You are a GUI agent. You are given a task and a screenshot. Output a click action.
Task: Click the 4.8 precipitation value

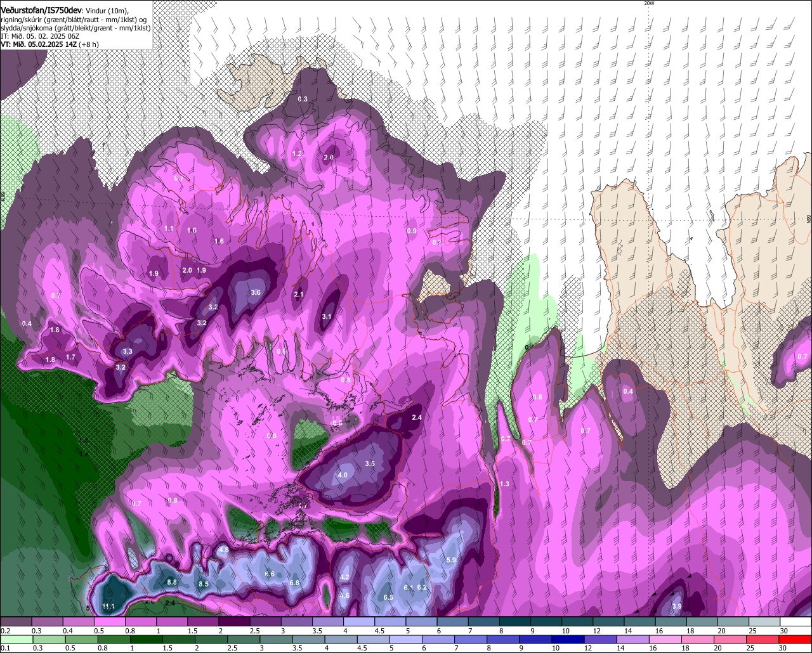pos(223,550)
